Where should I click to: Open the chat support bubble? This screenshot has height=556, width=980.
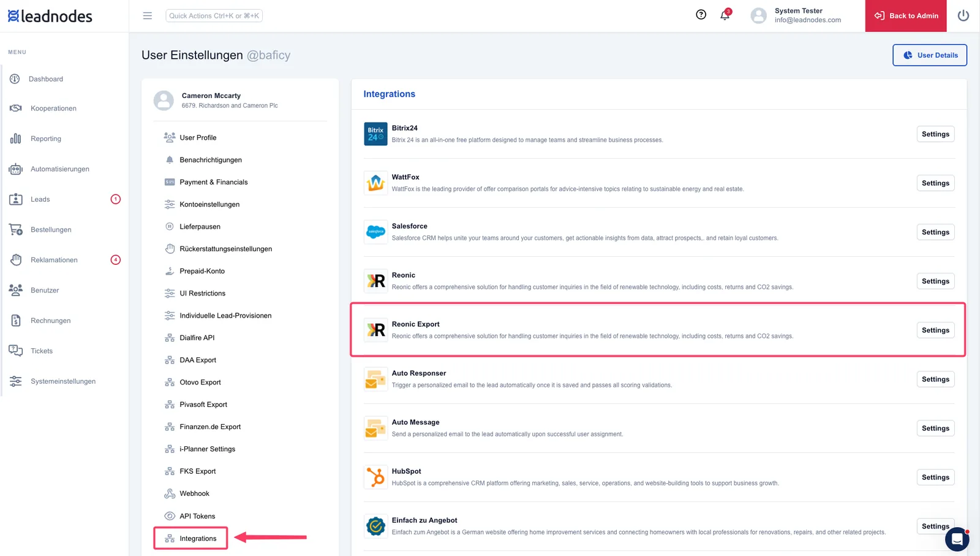tap(957, 539)
